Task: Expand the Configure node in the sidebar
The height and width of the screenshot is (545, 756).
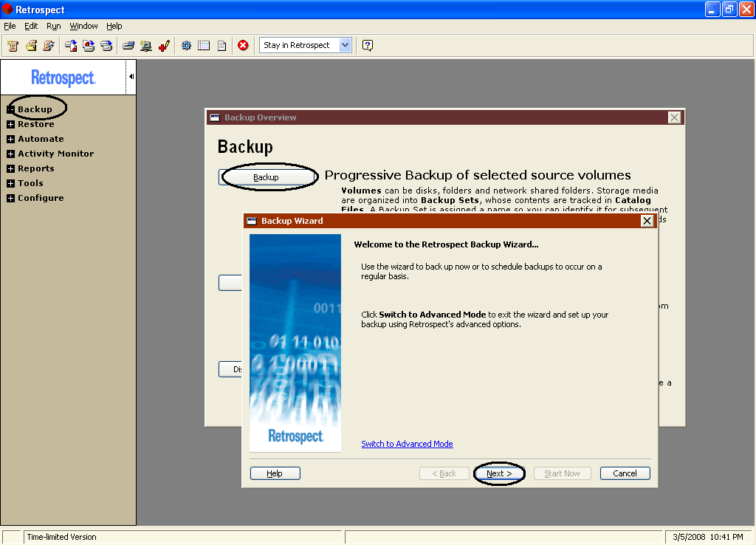Action: coord(10,198)
